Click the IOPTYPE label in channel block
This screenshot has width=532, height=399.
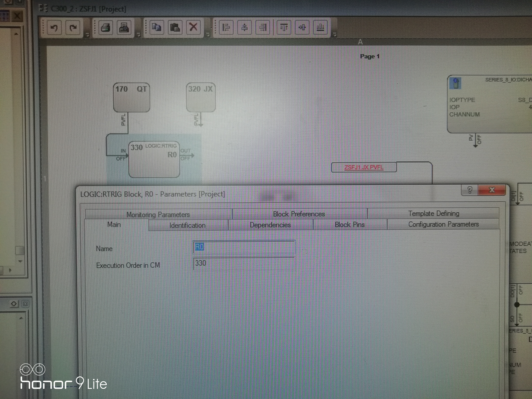point(462,100)
